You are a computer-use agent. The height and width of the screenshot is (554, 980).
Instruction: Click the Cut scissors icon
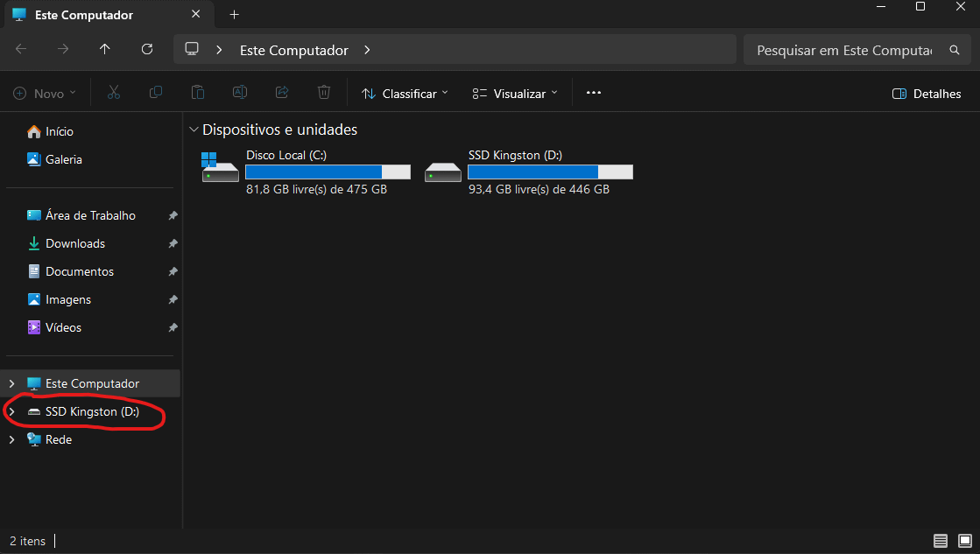coord(114,93)
